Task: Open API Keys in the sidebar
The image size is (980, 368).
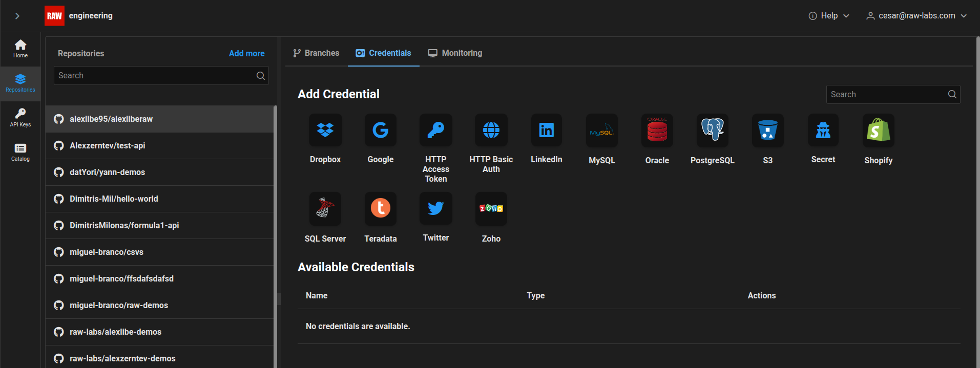Action: pyautogui.click(x=20, y=118)
